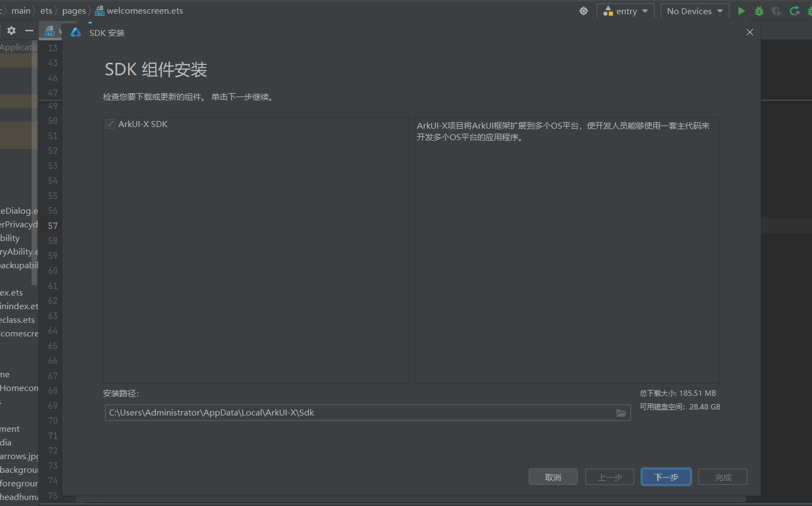Click the main breadcrumb item
This screenshot has width=812, height=506.
[21, 11]
